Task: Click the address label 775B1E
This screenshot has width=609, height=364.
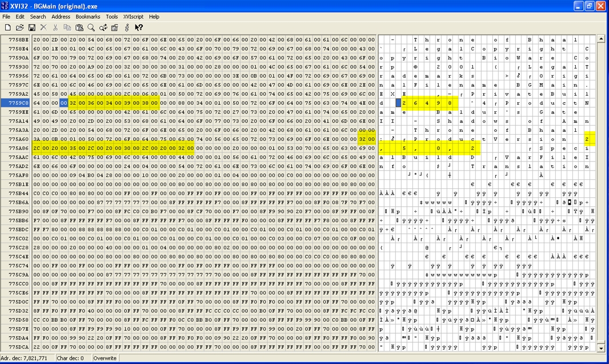Action: 19,184
